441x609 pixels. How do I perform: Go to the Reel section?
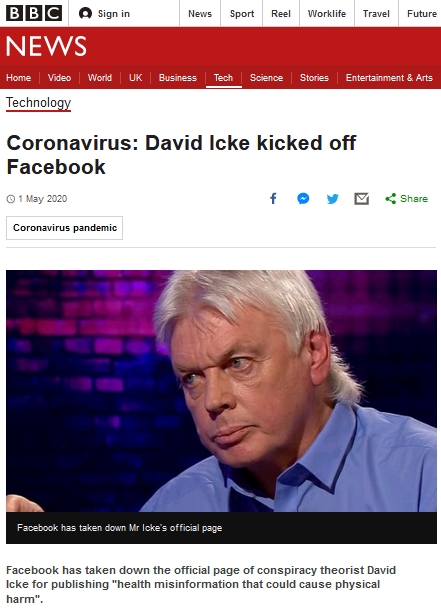[281, 14]
